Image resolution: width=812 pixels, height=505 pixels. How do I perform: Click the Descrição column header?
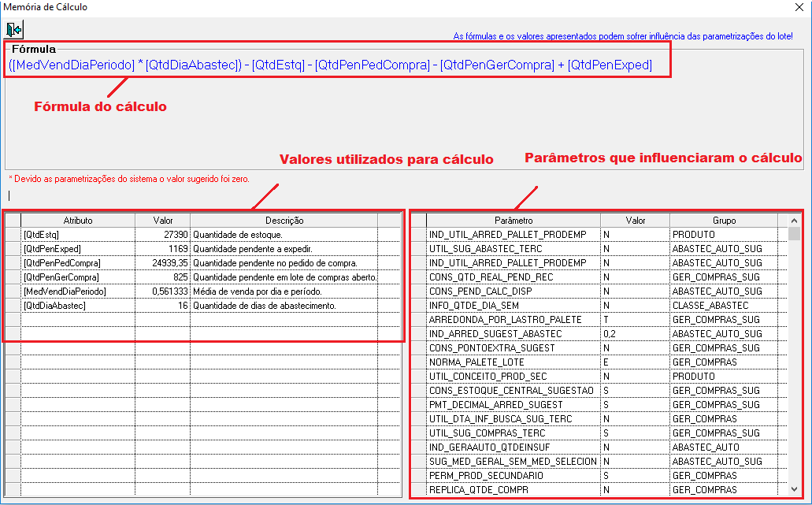click(x=284, y=221)
